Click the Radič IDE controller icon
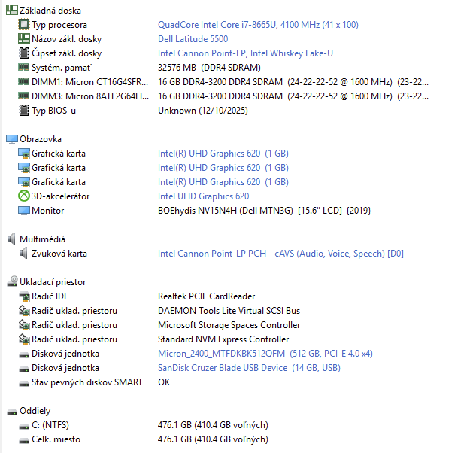Image resolution: width=476 pixels, height=453 pixels. tap(24, 296)
